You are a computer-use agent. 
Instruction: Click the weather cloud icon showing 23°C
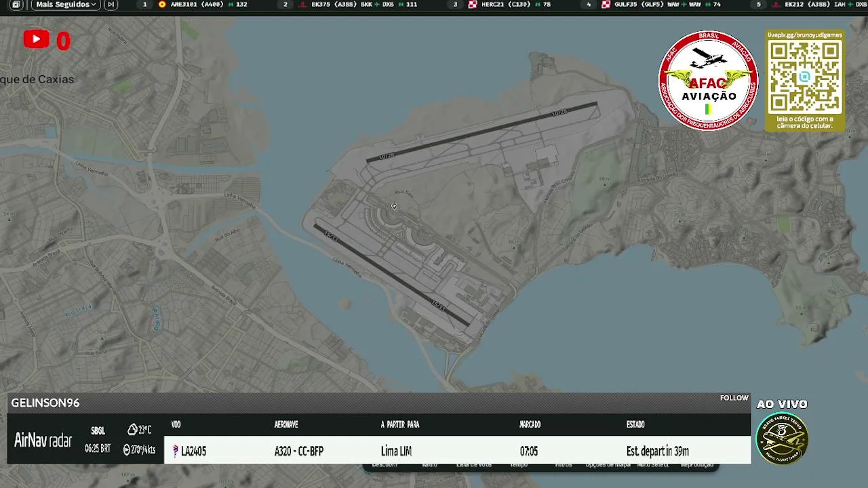(x=132, y=430)
